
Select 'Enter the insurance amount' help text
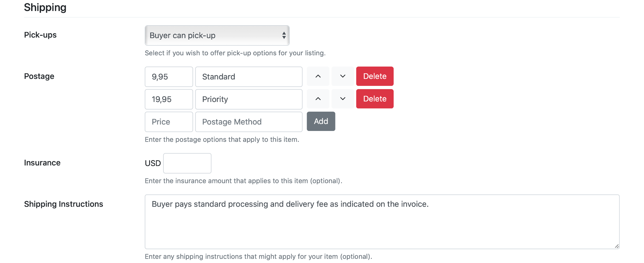click(x=243, y=181)
